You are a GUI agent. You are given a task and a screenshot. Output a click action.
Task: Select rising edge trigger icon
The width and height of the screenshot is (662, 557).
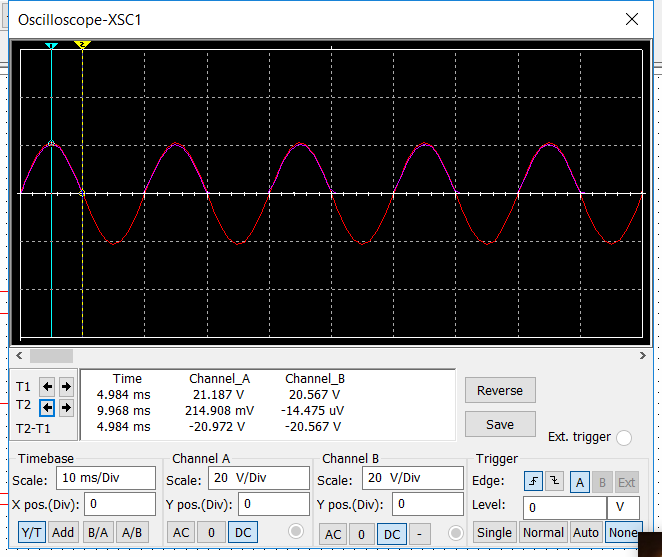pos(532,482)
